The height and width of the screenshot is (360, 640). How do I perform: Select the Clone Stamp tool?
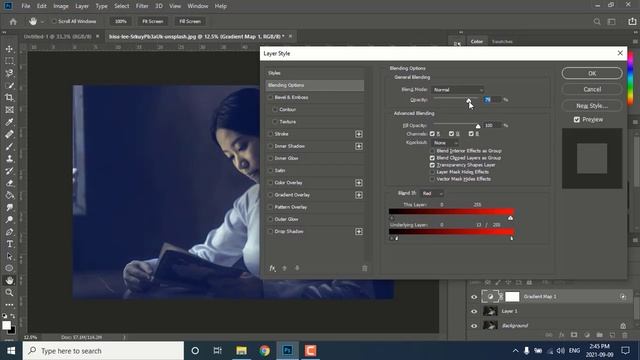(9, 159)
